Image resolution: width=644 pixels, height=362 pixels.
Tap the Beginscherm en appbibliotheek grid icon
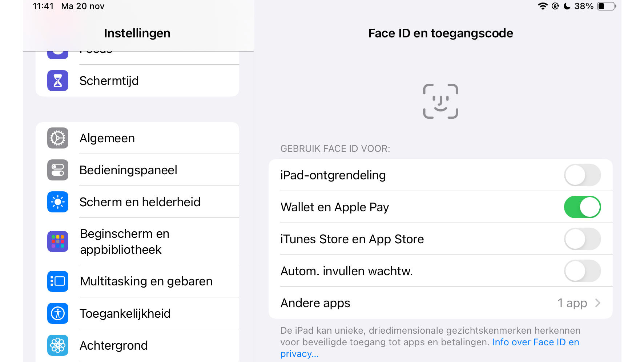pos(58,241)
